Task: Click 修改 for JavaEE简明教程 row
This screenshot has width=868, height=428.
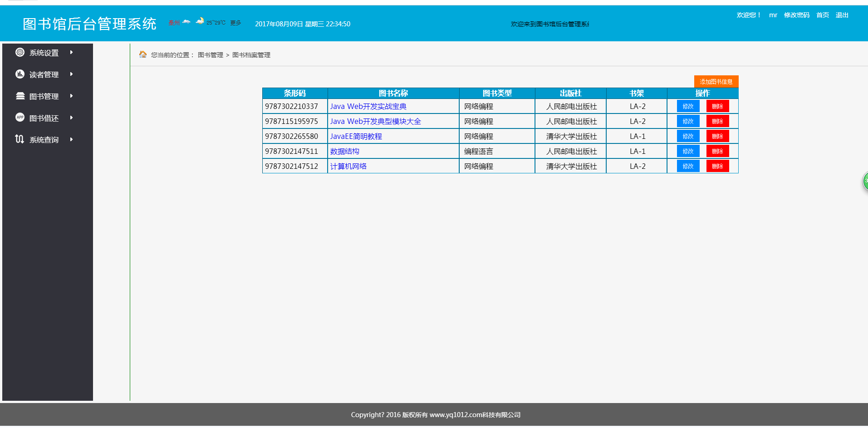Action: (688, 136)
